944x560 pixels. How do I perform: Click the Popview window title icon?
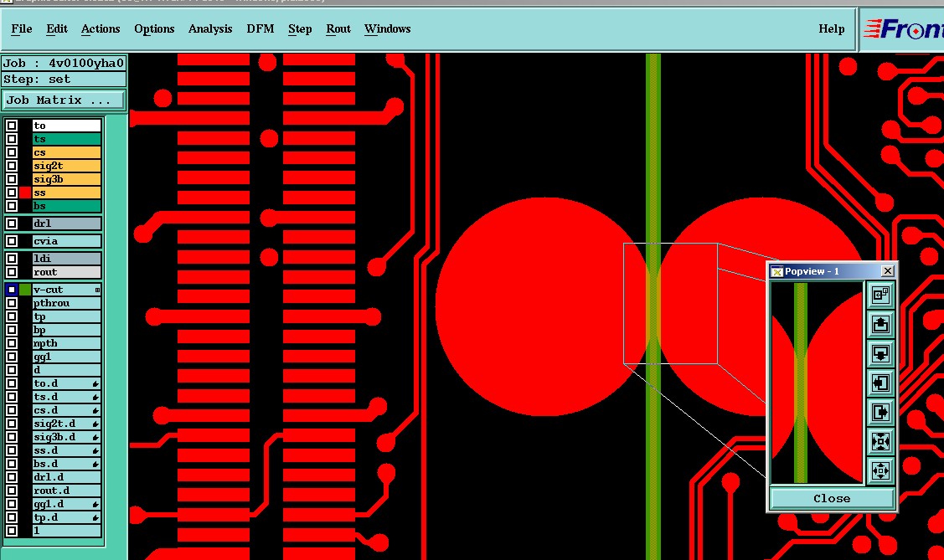776,272
